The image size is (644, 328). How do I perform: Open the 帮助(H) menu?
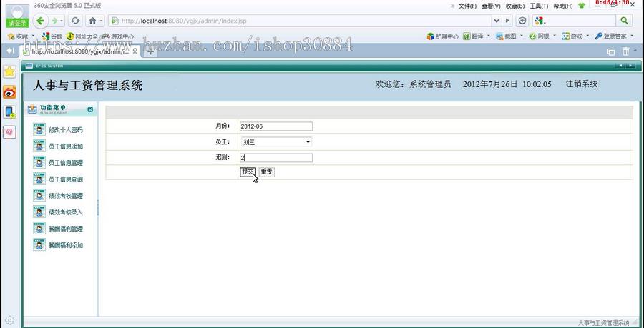point(562,6)
